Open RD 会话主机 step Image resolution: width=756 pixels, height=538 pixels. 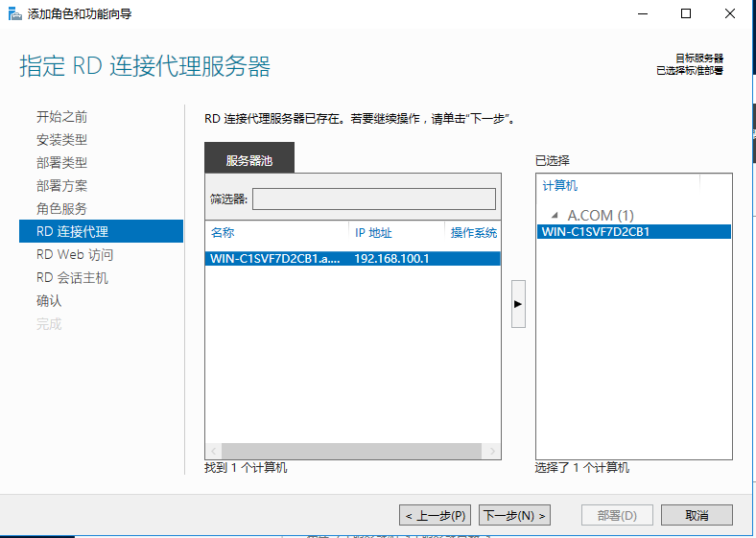pyautogui.click(x=72, y=278)
